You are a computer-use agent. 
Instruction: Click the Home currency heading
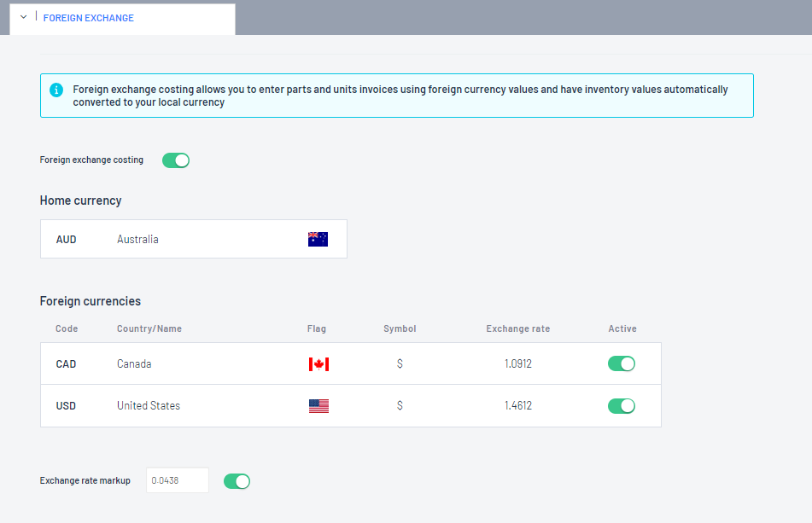tap(81, 200)
